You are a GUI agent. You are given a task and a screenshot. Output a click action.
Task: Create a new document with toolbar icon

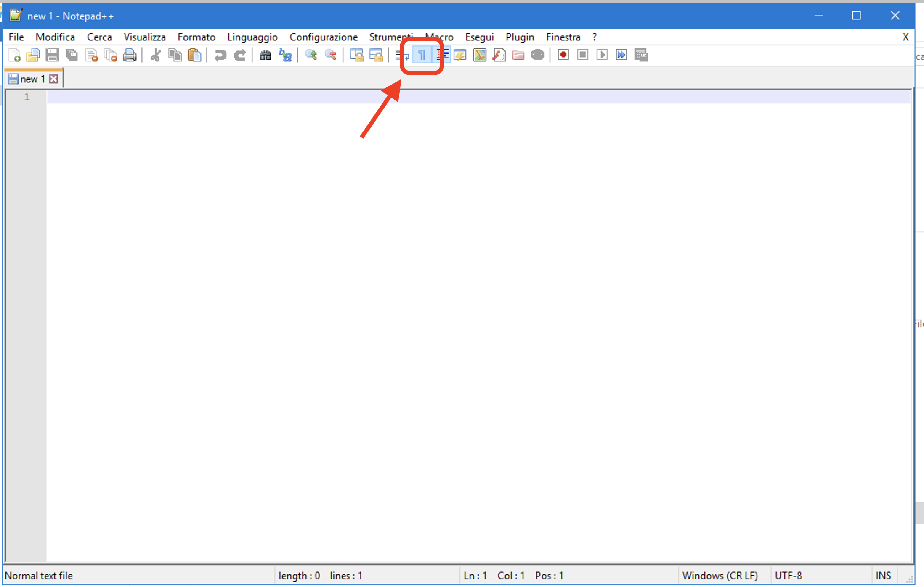(14, 55)
